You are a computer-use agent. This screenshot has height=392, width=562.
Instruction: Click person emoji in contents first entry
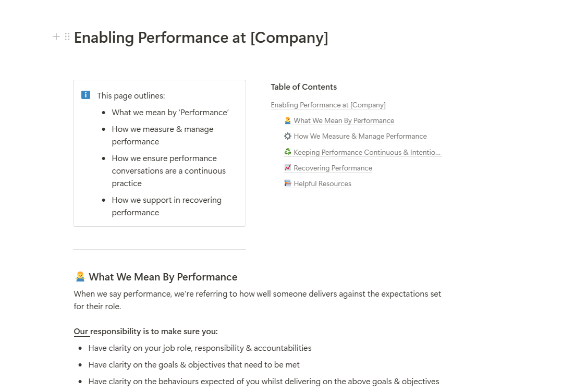[x=288, y=120]
